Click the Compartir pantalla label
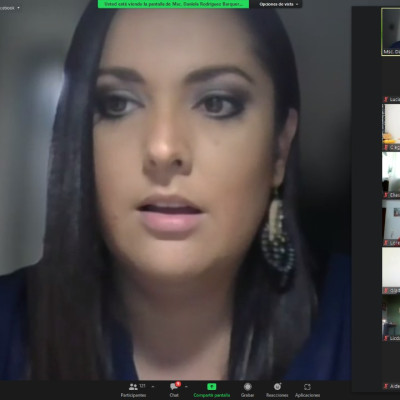Image resolution: width=400 pixels, height=400 pixels. coord(211,395)
